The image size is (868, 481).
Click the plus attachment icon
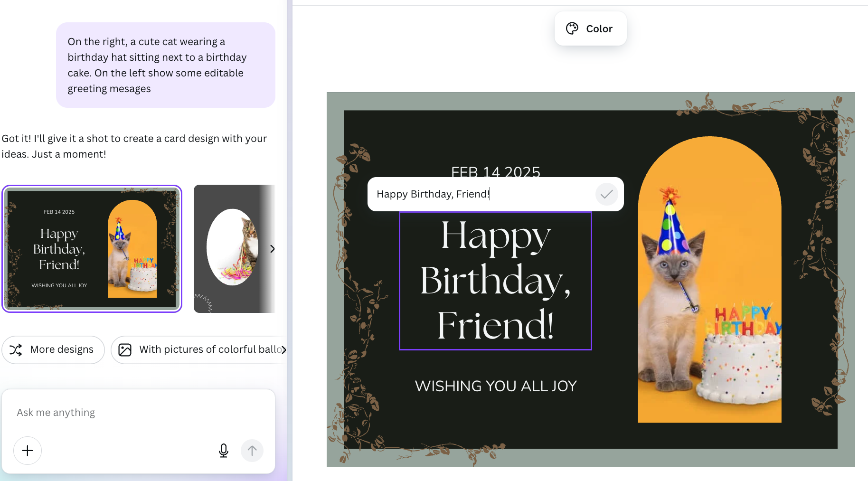point(28,450)
